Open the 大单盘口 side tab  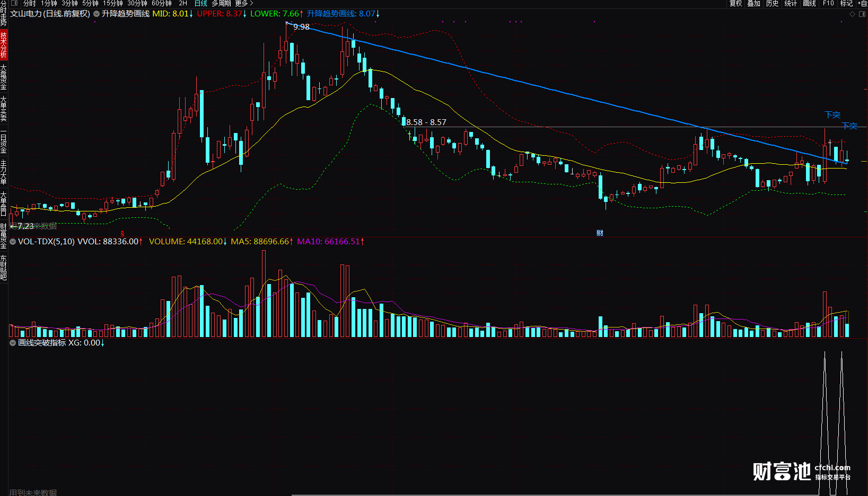pyautogui.click(x=4, y=204)
